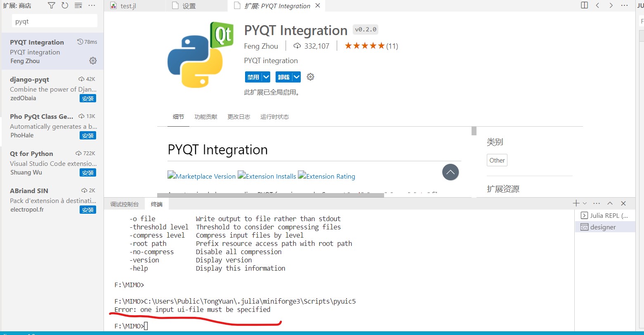This screenshot has width=644, height=335.
Task: Close the PYQT Integration extension tab
Action: [x=318, y=6]
